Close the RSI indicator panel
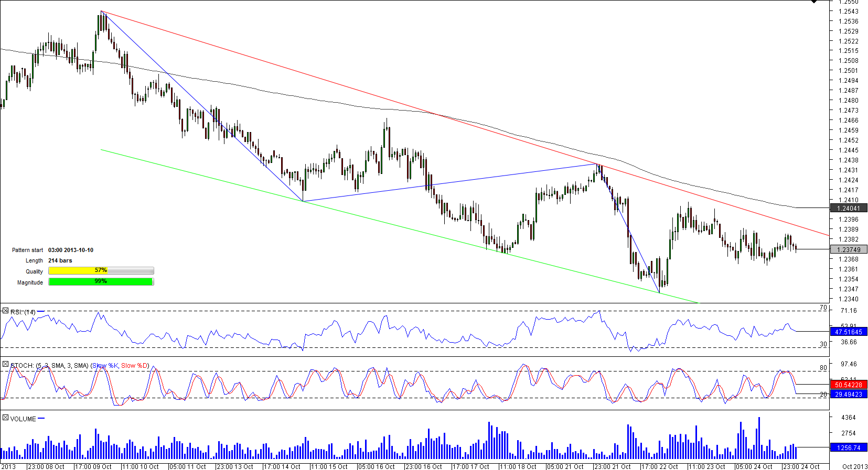The image size is (868, 470). 5,311
